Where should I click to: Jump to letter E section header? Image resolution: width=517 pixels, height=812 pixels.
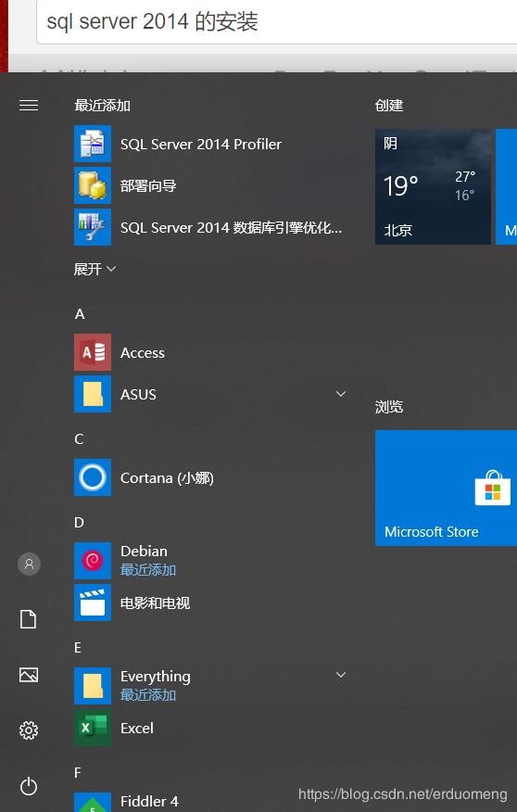(78, 648)
